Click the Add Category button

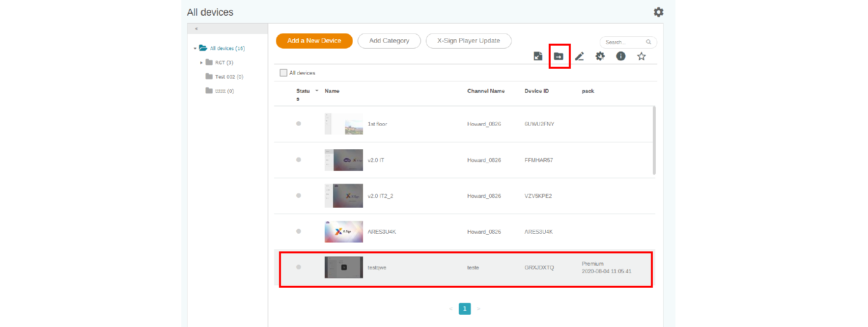click(389, 41)
